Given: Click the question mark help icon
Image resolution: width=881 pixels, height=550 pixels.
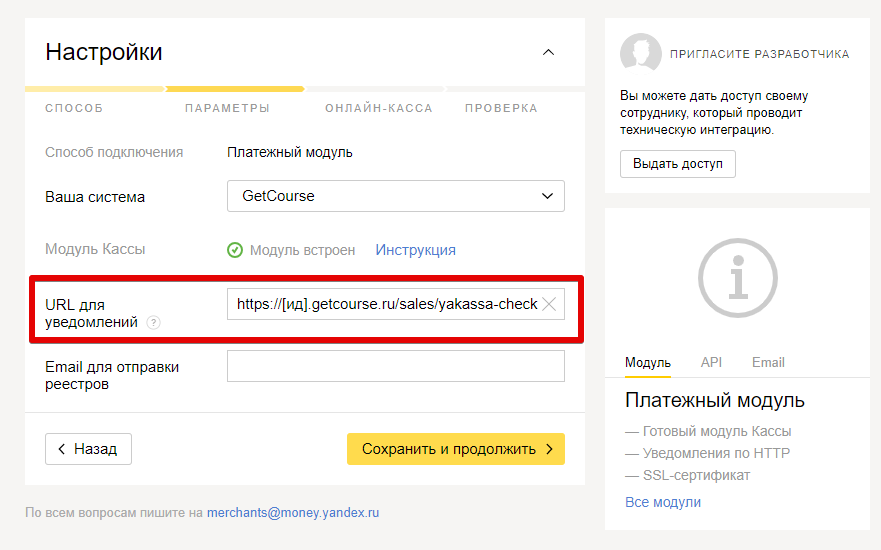Looking at the screenshot, I should (x=153, y=322).
